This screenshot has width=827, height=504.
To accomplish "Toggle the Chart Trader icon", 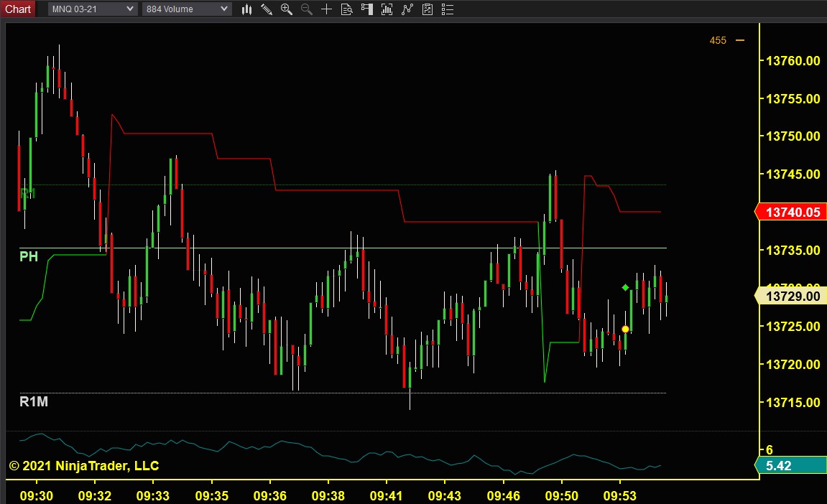I will [x=366, y=9].
